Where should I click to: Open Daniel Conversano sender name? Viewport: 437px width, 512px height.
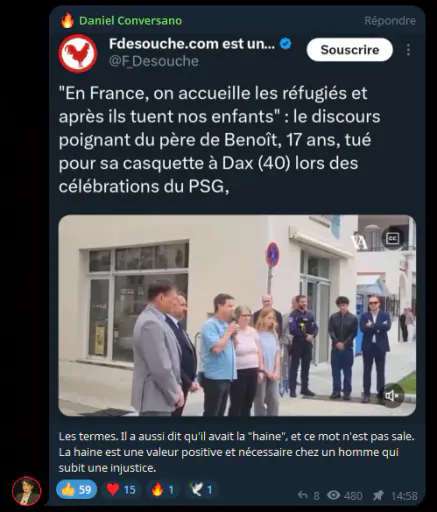(131, 21)
